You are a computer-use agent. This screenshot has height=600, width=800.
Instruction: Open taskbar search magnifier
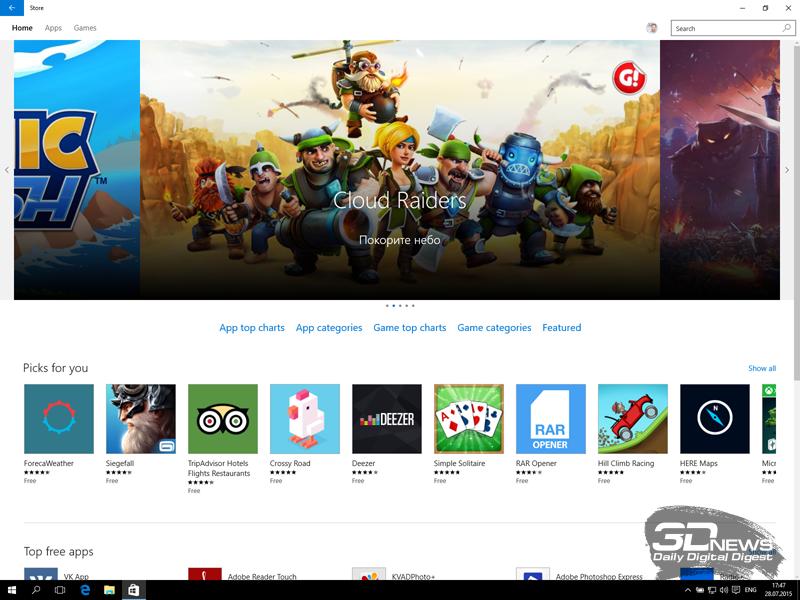(36, 590)
